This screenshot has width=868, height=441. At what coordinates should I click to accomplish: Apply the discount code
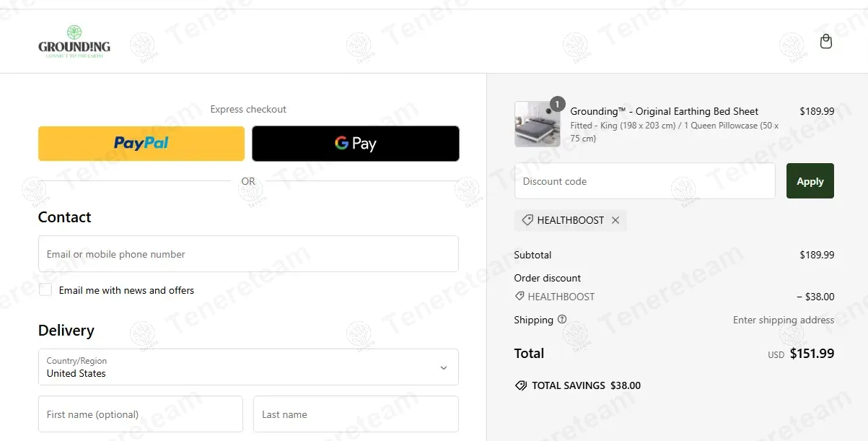point(810,181)
